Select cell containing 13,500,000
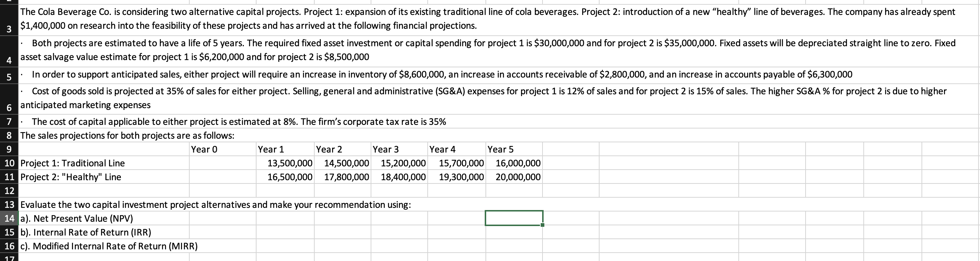The image size is (980, 261). 285,163
